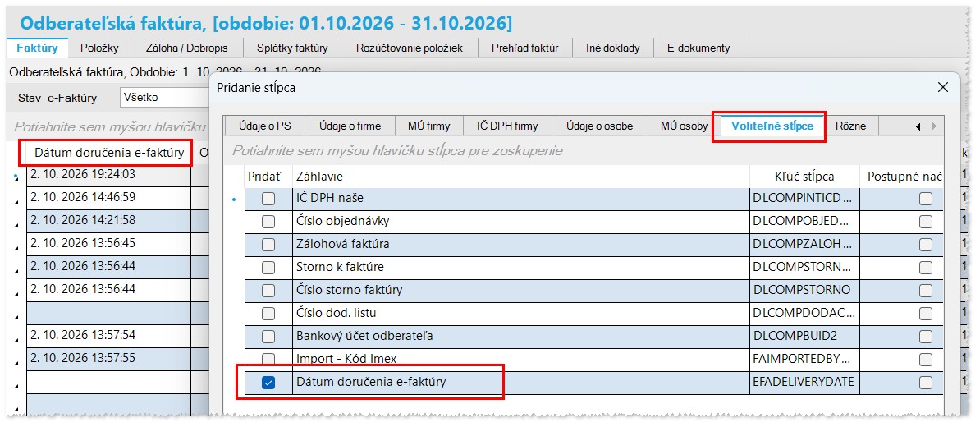The image size is (980, 427).
Task: Expand the row marker beside 14:21:58 entry
Action: [x=16, y=227]
